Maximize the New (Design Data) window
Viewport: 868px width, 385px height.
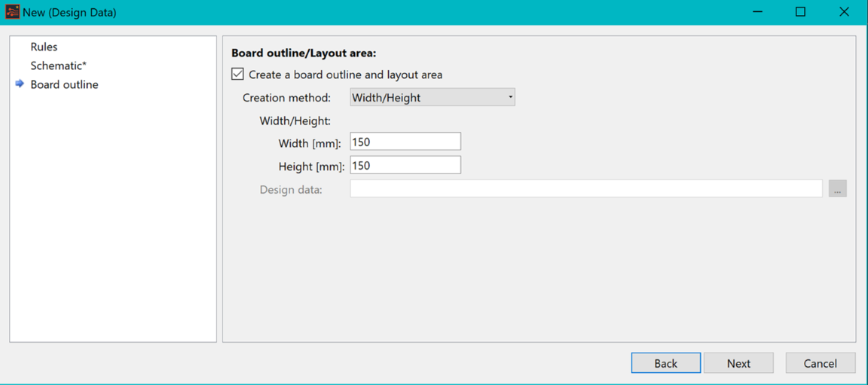[x=800, y=12]
